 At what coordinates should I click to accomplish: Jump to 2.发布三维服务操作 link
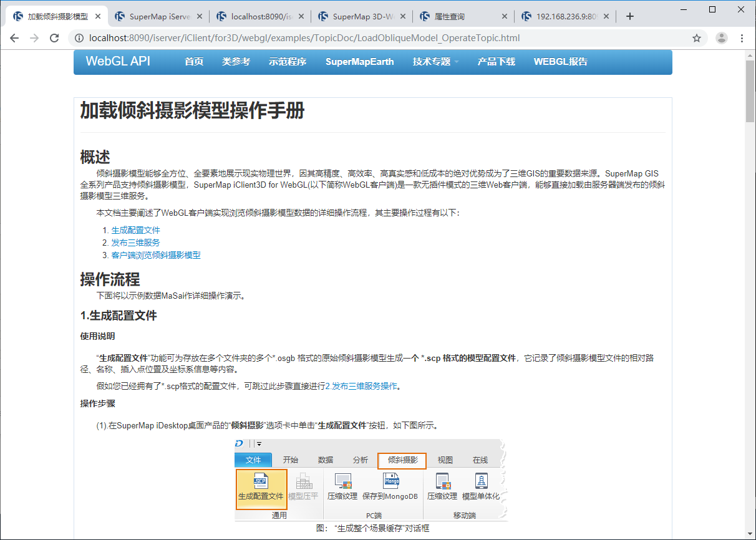click(x=362, y=386)
